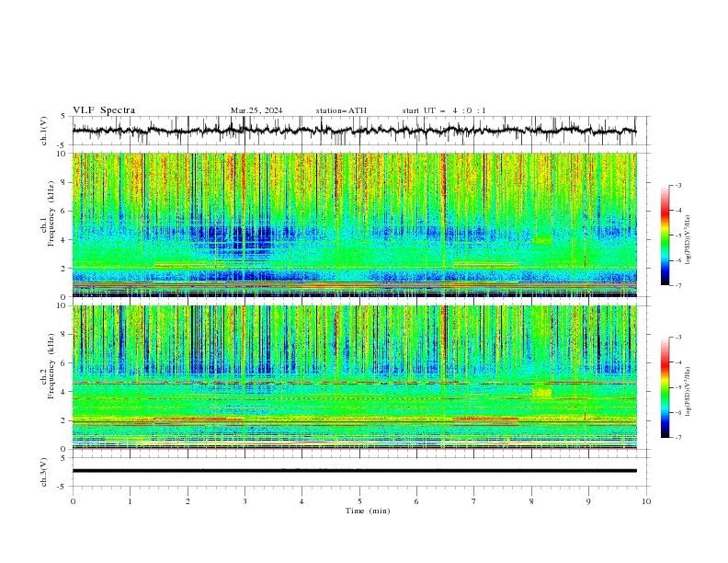This screenshot has height=563, width=728.
Task: Click the "Time (min)" axis label
Action: coord(368,511)
